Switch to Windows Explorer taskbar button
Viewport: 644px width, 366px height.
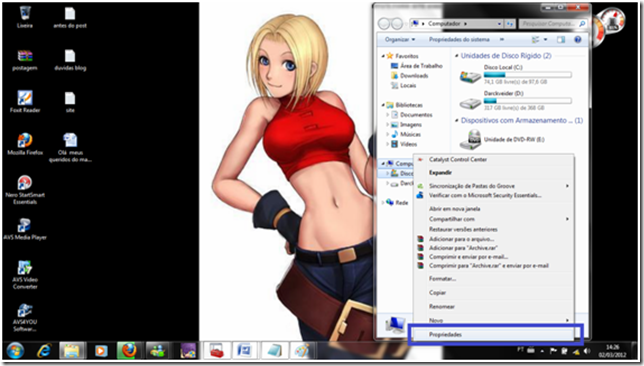(x=72, y=351)
